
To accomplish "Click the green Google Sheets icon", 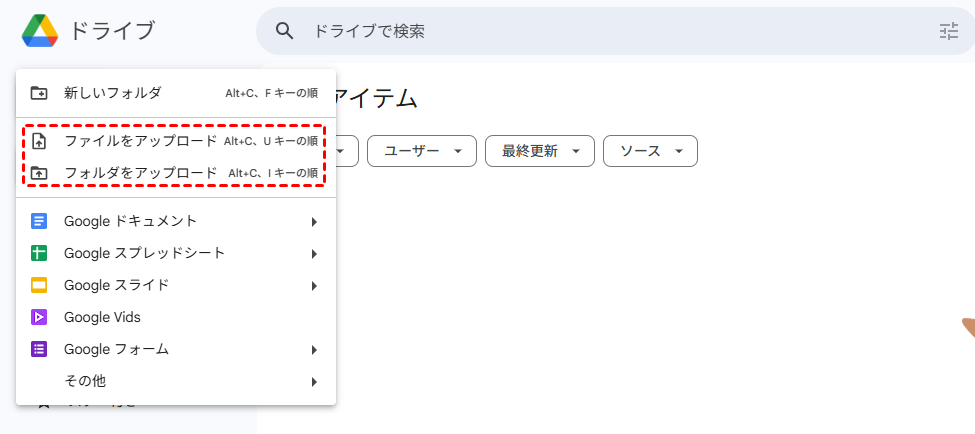I will (x=39, y=253).
